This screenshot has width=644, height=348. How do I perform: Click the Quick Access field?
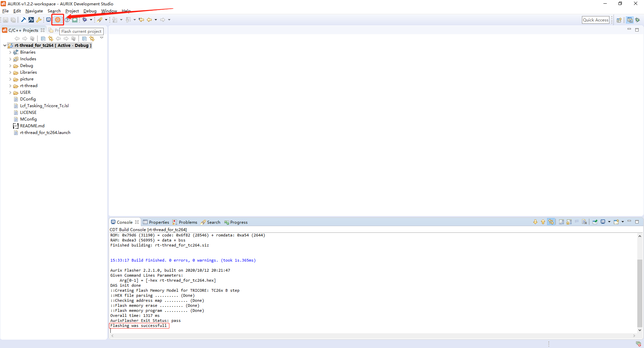coord(596,20)
